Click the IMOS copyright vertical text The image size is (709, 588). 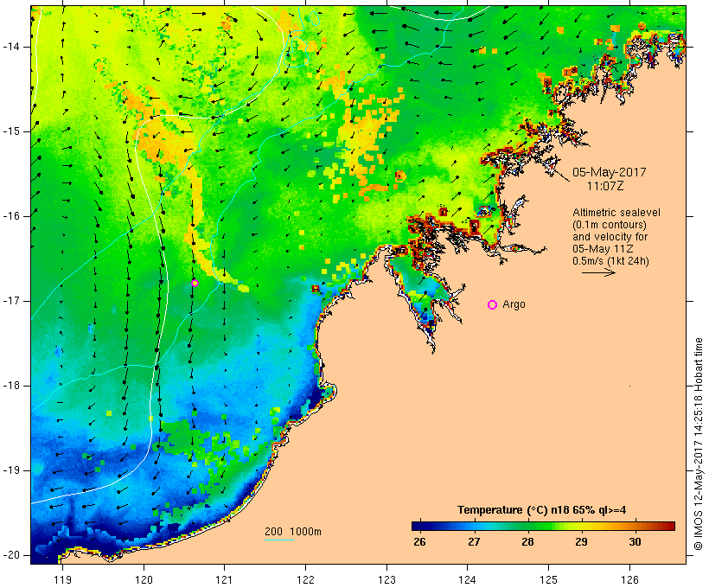[698, 444]
